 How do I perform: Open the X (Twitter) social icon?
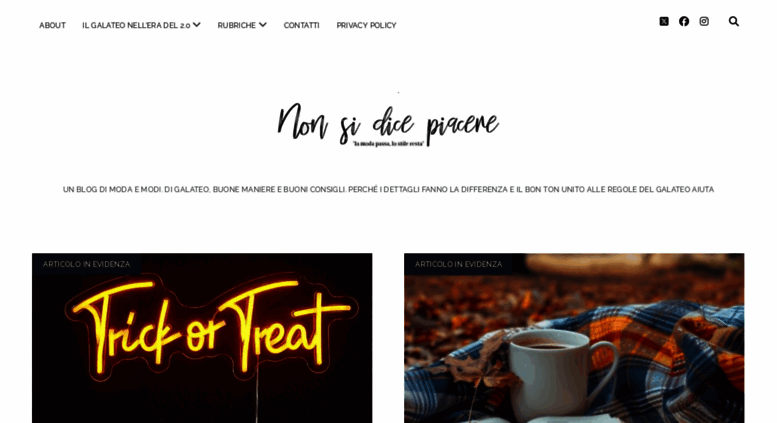tap(664, 21)
